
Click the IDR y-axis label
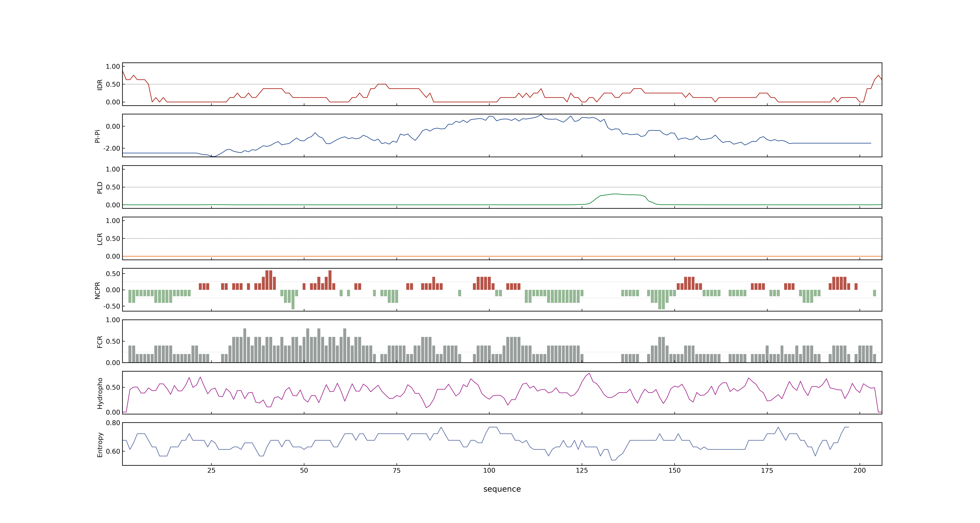click(x=100, y=85)
